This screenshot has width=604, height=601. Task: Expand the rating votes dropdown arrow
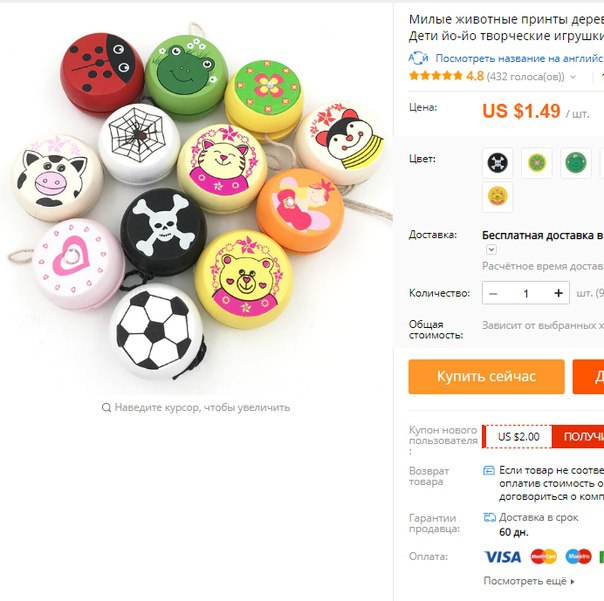573,77
